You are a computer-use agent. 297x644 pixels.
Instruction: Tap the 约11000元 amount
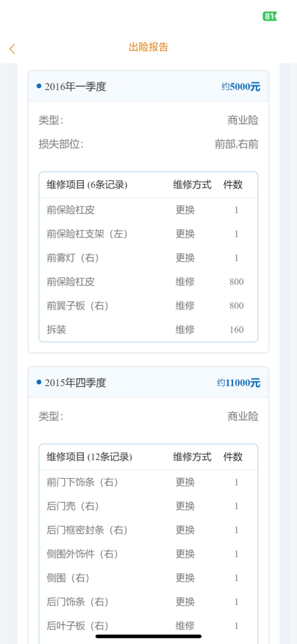(x=239, y=383)
